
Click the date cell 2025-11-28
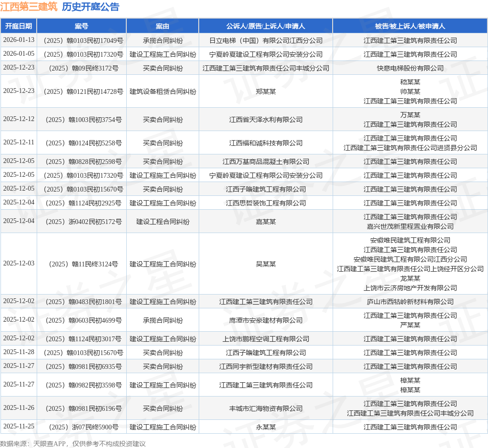click(x=19, y=352)
